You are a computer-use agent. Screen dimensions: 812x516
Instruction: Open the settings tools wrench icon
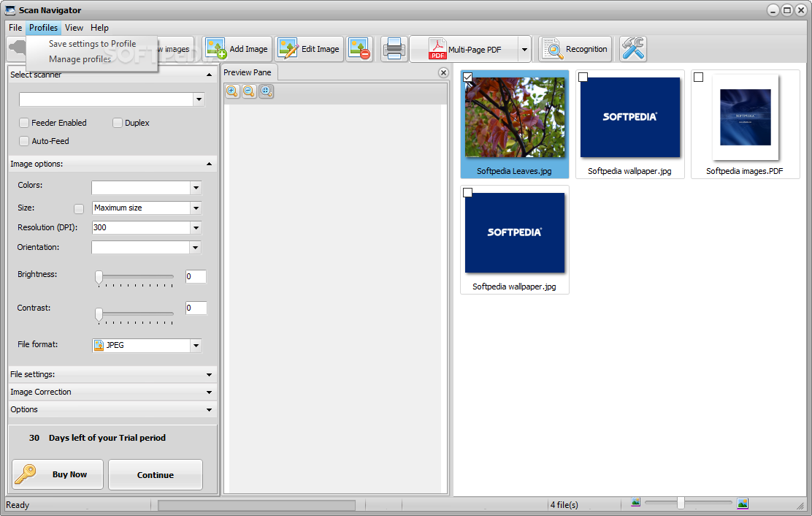tap(633, 49)
